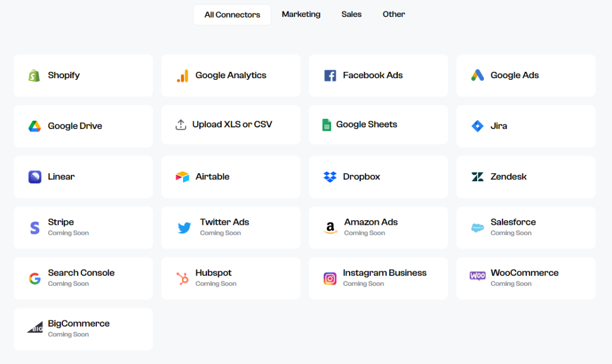Viewport: 612px width, 364px height.
Task: Click the Google Drive triangle icon
Action: coord(35,126)
